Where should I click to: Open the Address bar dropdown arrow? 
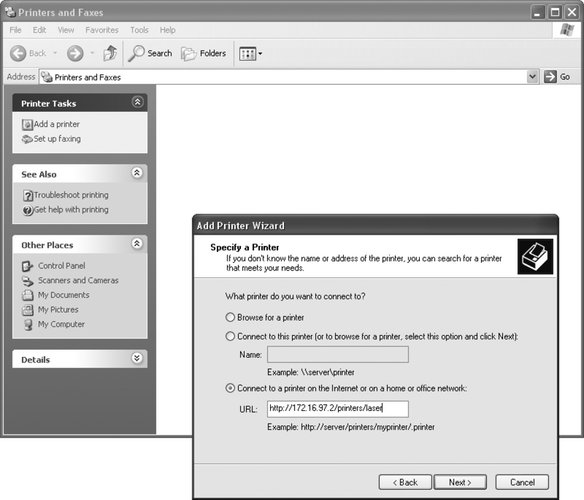click(533, 77)
